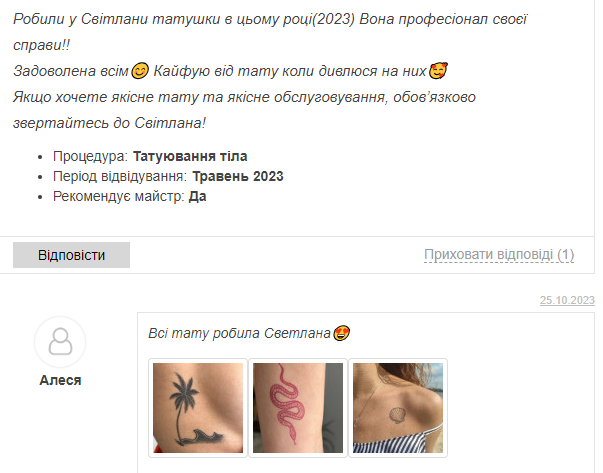Screen dimensions: 603x473
Task: Click Алеся's default avatar icon
Action: coord(60,342)
